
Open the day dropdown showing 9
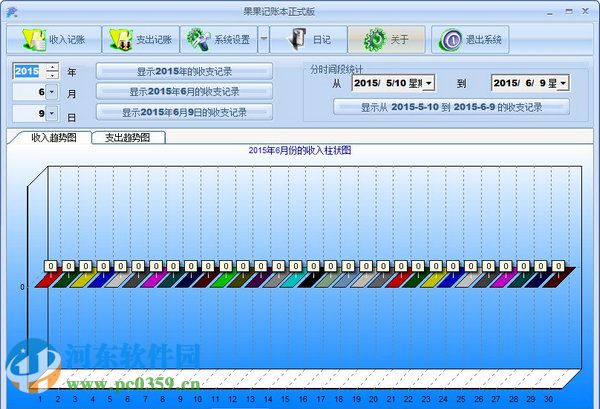(x=52, y=113)
